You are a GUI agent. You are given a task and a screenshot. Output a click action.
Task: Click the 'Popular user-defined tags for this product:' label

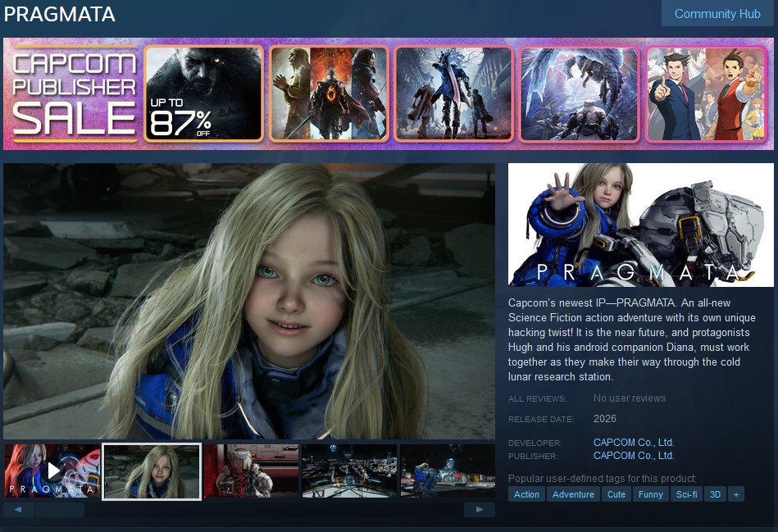click(x=603, y=479)
